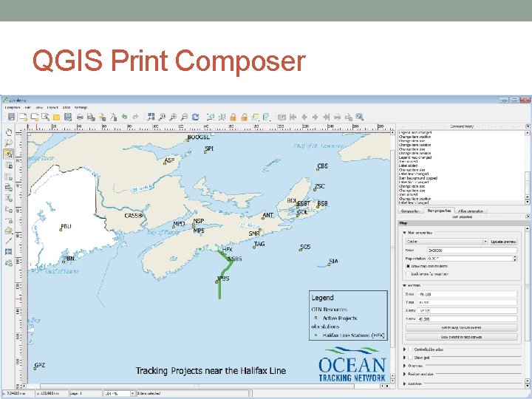
Task: Expand the Position and size section
Action: [x=404, y=374]
